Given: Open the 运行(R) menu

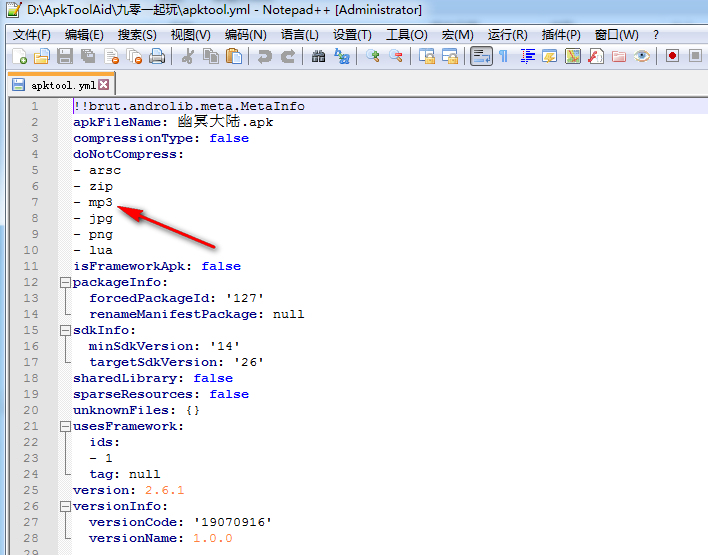Looking at the screenshot, I should [x=508, y=35].
